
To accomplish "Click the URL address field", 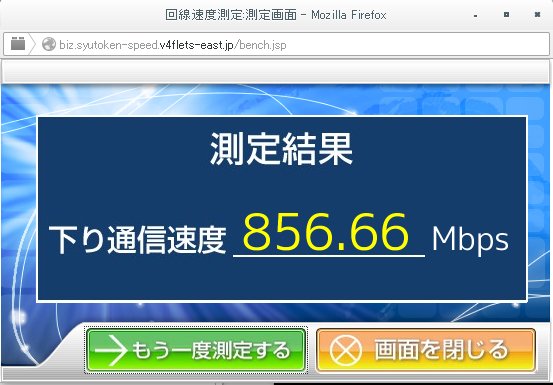I will [276, 44].
